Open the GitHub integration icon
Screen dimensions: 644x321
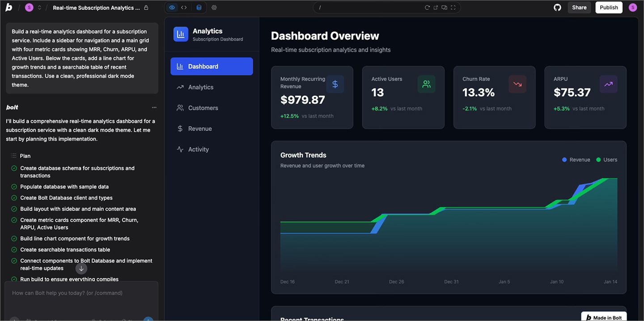557,7
